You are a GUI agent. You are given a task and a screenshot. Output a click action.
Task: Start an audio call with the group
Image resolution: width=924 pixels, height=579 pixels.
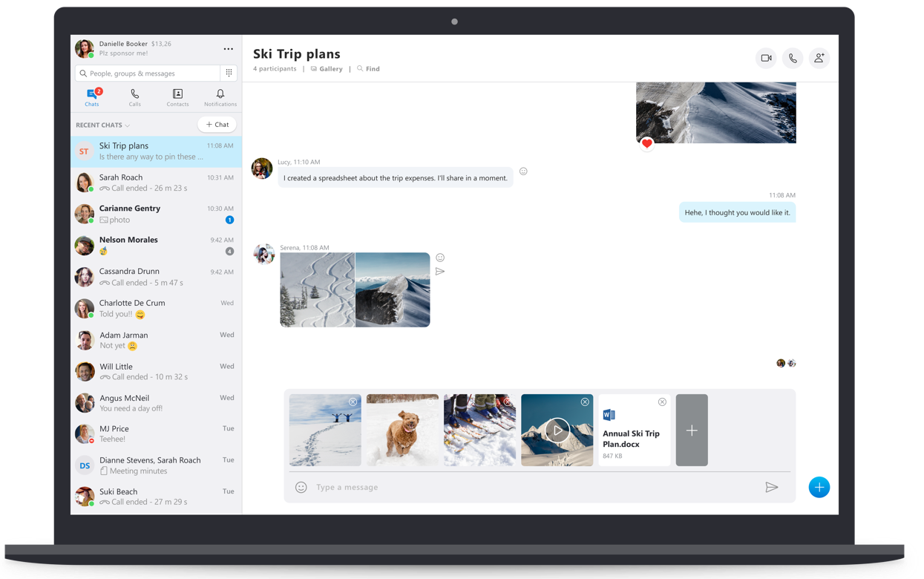click(x=793, y=58)
